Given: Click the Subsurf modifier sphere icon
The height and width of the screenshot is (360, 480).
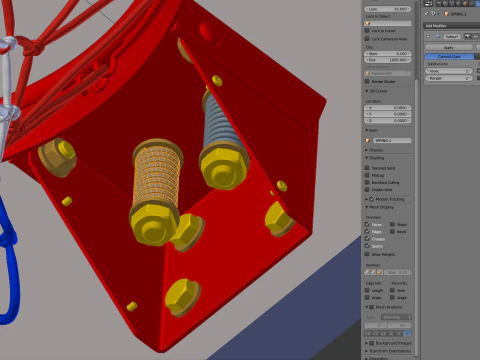Looking at the screenshot, I should (x=438, y=36).
